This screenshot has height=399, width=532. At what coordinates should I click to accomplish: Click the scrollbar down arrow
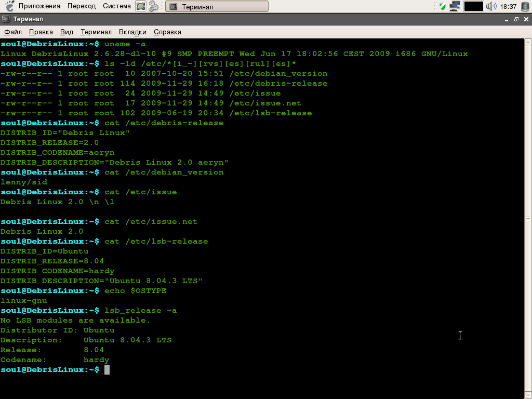(528, 395)
